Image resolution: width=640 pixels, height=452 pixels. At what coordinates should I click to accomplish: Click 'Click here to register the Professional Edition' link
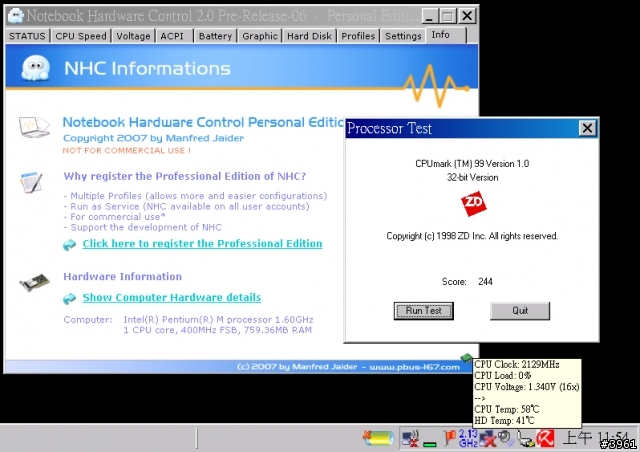[x=202, y=243]
